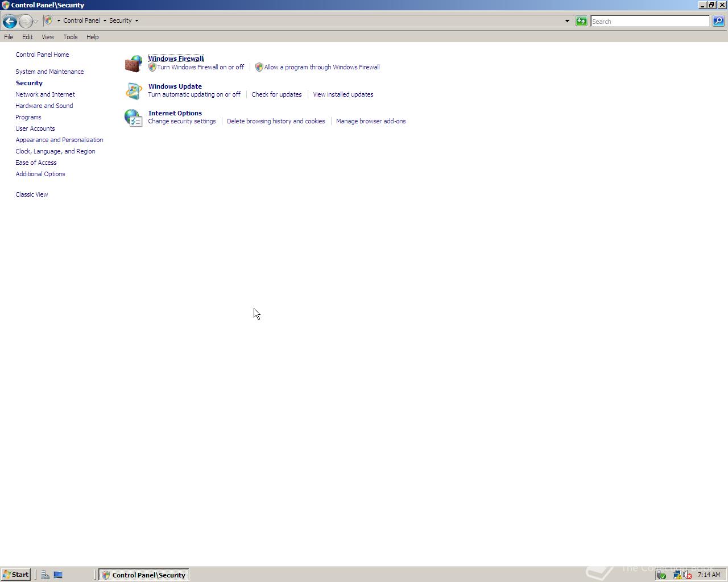Open Additional Options category

click(x=40, y=174)
